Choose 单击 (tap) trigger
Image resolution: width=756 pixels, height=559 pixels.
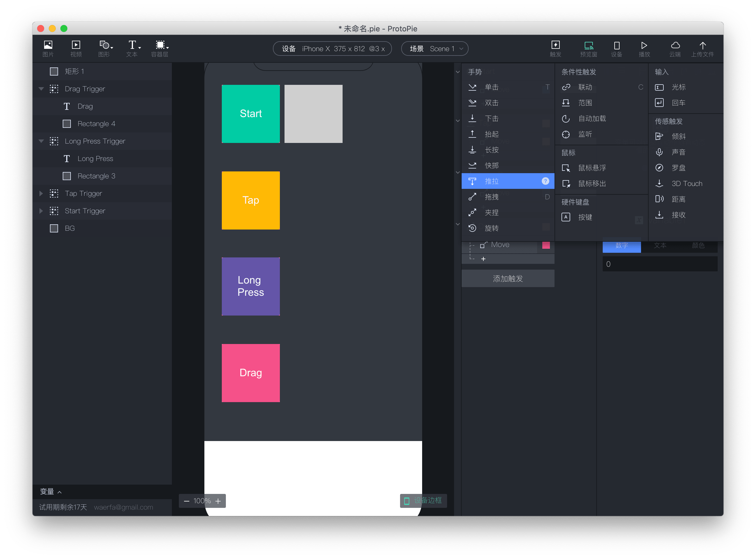point(508,87)
